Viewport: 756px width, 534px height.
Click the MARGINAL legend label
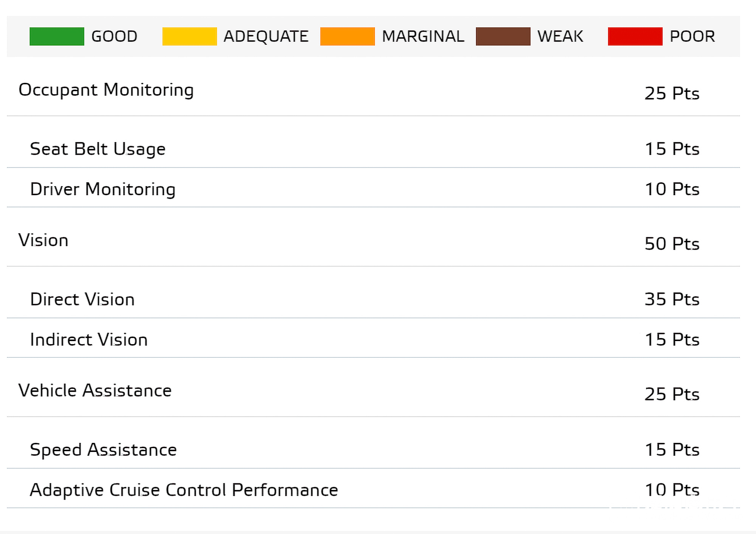(x=423, y=37)
